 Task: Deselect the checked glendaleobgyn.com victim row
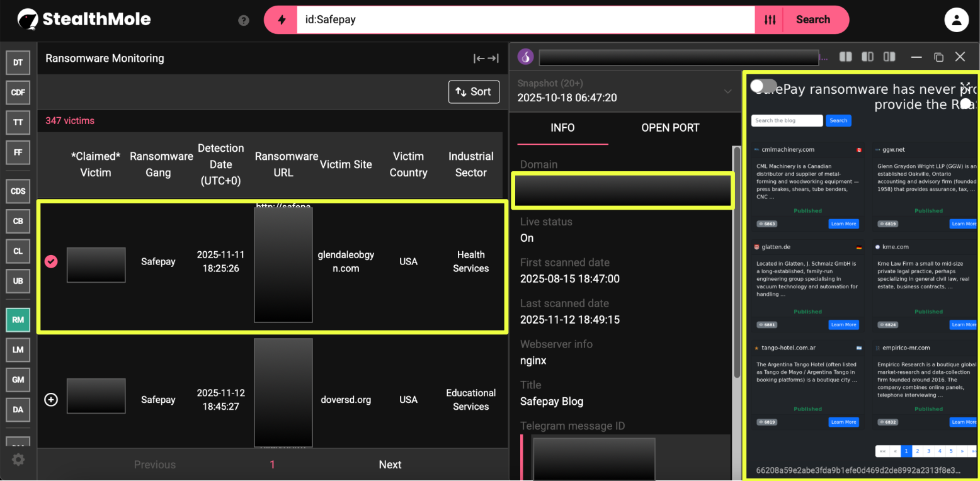[x=51, y=261]
